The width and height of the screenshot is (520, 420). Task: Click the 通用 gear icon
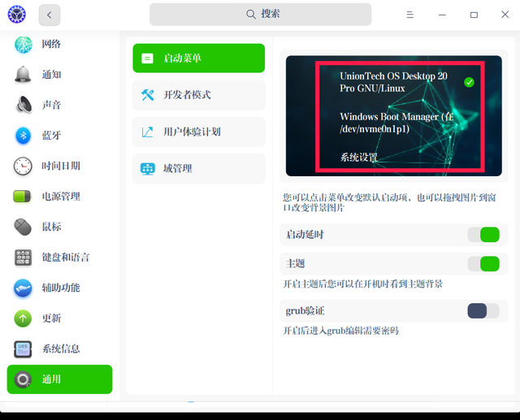point(23,379)
